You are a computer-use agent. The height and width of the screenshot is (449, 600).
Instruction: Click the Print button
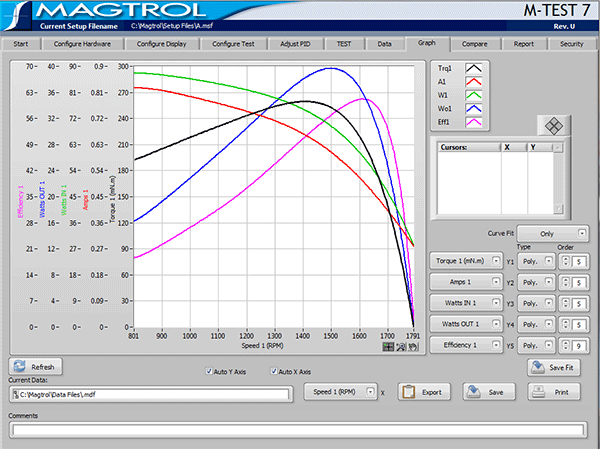click(554, 392)
